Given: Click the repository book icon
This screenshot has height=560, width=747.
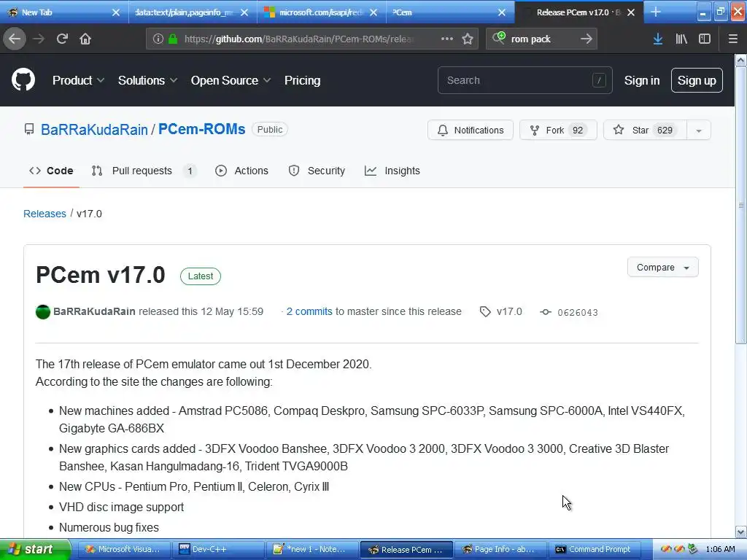Looking at the screenshot, I should (x=29, y=129).
